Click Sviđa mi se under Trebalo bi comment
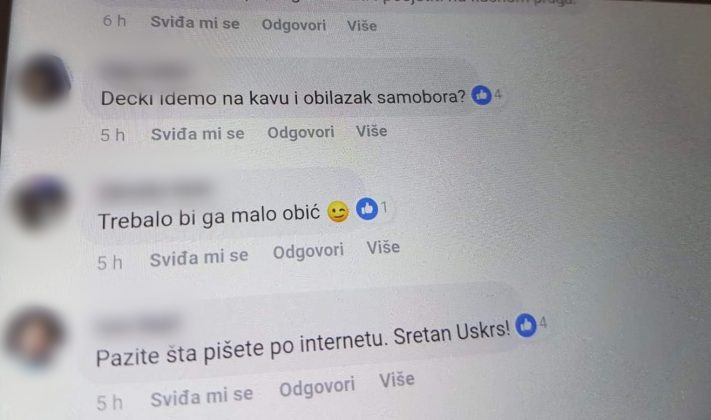This screenshot has height=420, width=711. pos(199,257)
